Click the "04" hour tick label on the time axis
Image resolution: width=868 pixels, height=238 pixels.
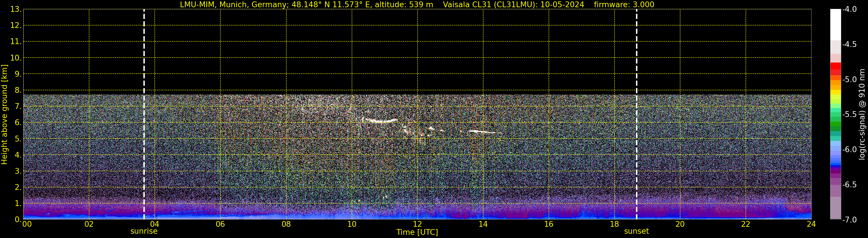pyautogui.click(x=155, y=224)
